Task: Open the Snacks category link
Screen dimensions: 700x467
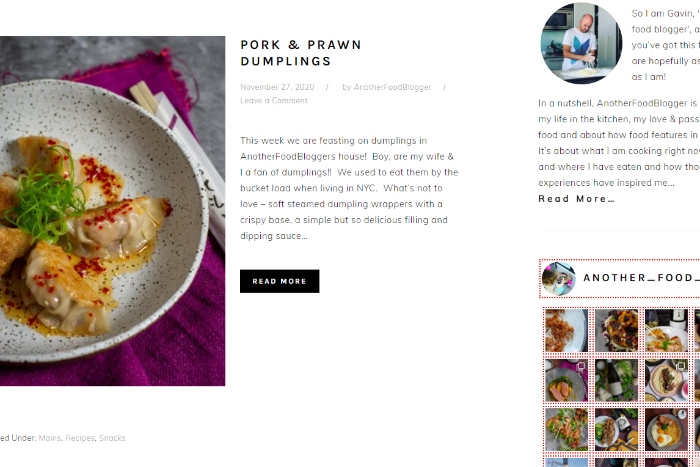Action: point(112,438)
